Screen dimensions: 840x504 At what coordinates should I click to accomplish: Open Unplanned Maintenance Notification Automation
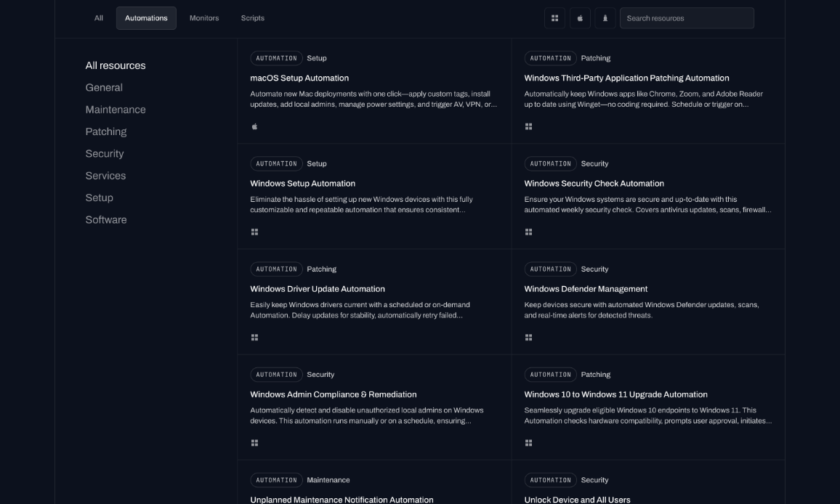click(342, 500)
